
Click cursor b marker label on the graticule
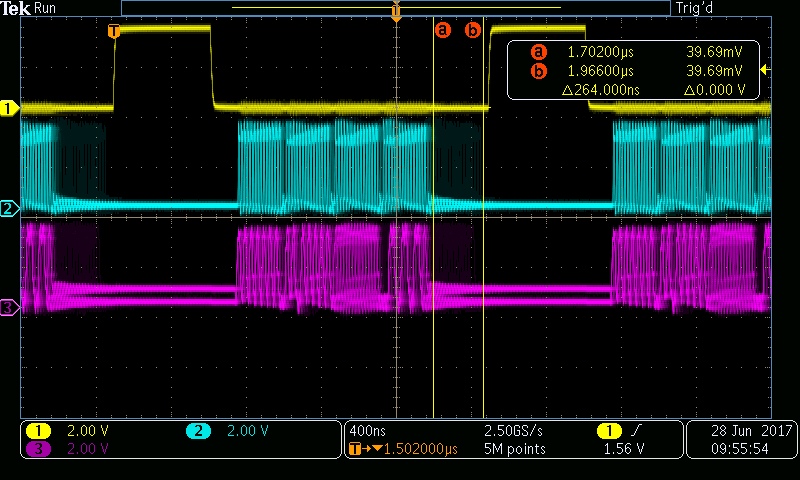point(473,30)
